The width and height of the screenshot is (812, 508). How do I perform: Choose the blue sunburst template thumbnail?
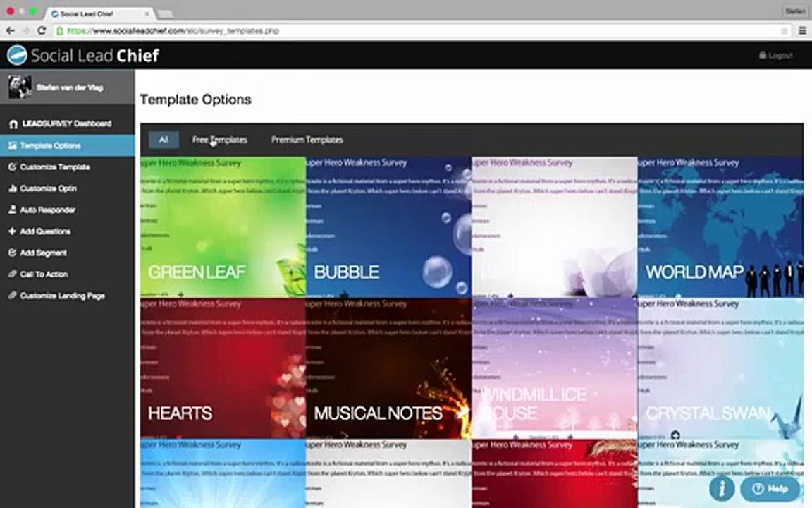tap(223, 473)
